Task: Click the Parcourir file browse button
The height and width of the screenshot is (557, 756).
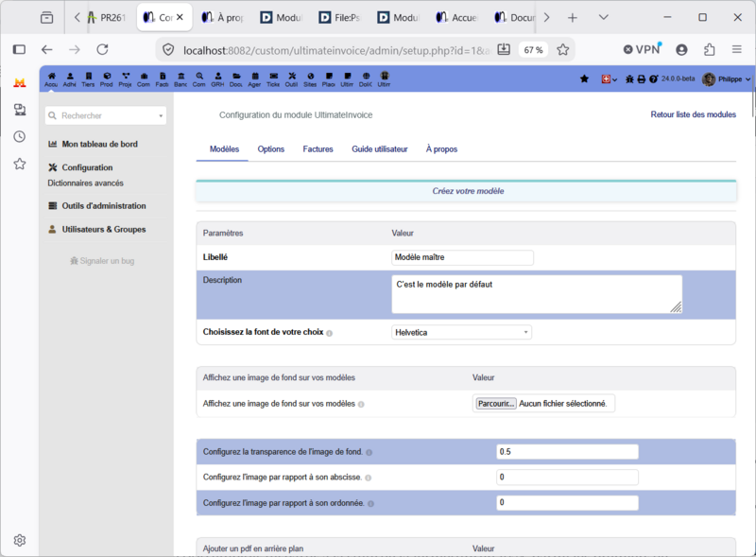Action: pos(495,404)
